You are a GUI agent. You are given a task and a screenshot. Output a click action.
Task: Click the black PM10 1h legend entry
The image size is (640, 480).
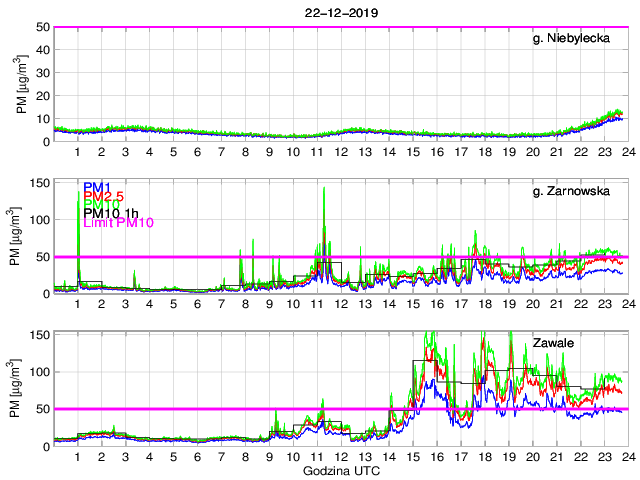point(111,214)
